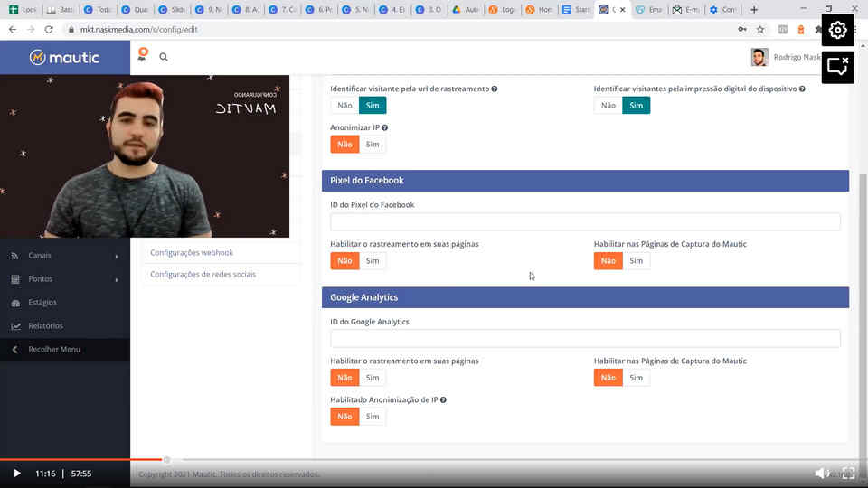Click the video play button

click(16, 474)
